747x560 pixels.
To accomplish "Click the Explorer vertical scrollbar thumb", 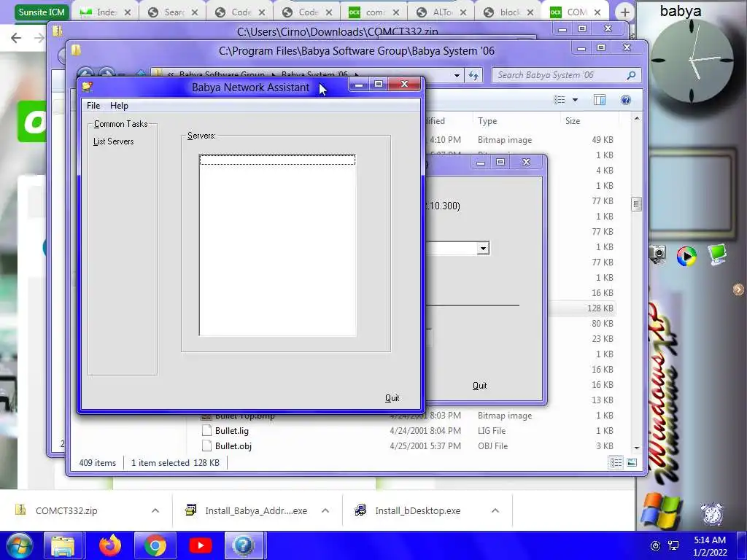I will pos(636,204).
